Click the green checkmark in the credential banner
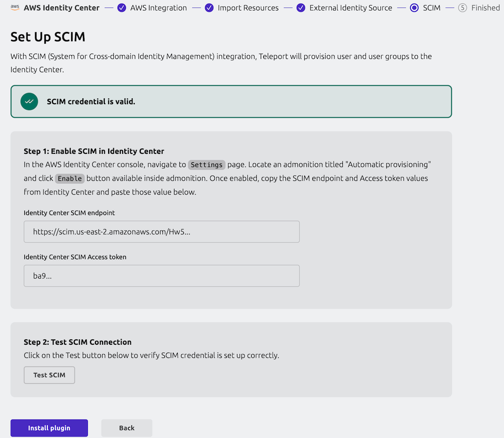Screen dimensions: 504x438 tap(29, 102)
